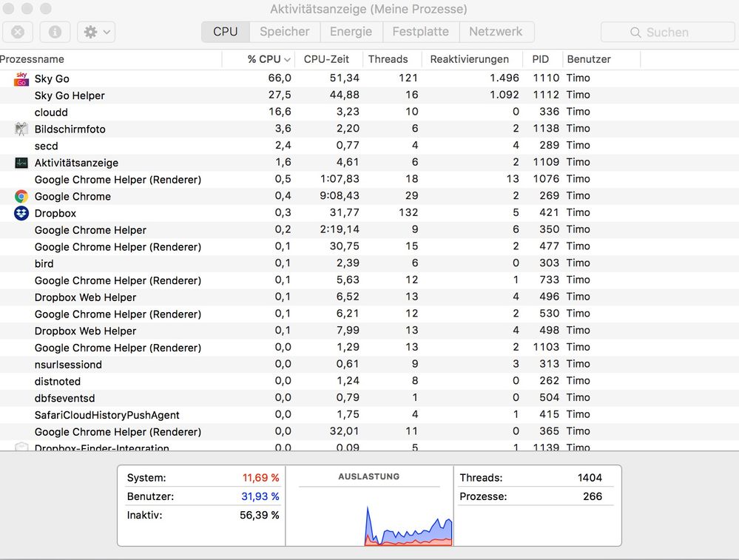Sort by PID column header

pos(542,59)
